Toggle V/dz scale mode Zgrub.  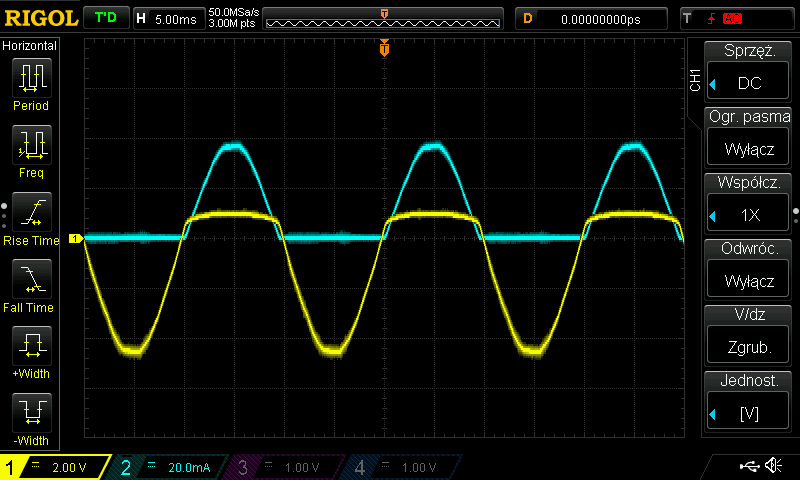pyautogui.click(x=748, y=335)
